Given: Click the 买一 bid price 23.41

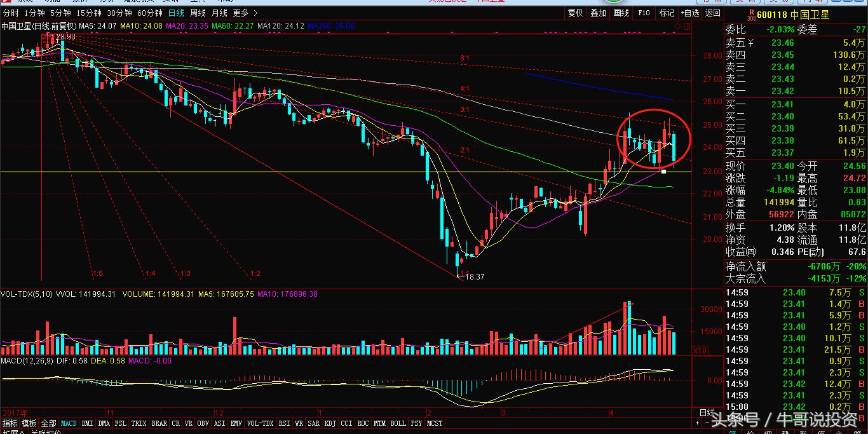Looking at the screenshot, I should [x=783, y=104].
